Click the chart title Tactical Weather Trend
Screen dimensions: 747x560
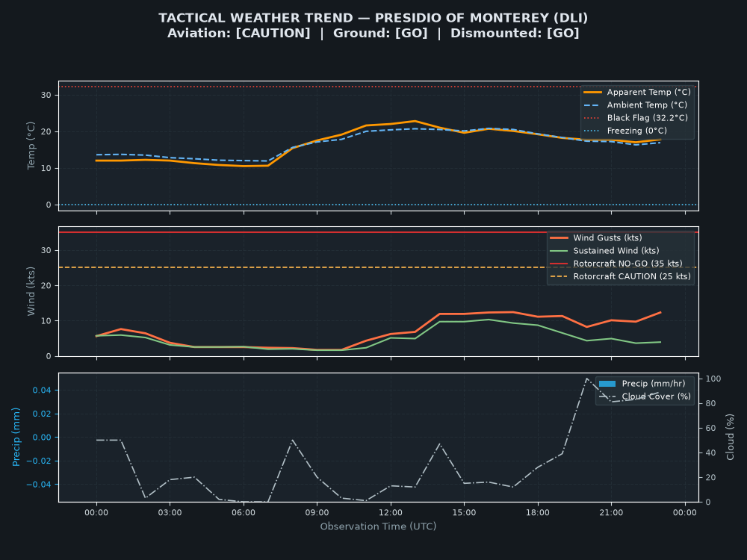[373, 18]
